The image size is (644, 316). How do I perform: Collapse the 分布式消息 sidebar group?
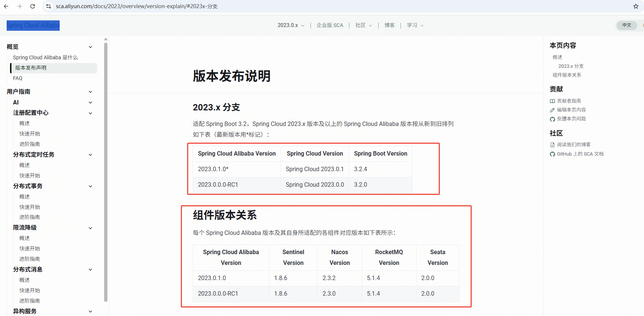point(90,269)
